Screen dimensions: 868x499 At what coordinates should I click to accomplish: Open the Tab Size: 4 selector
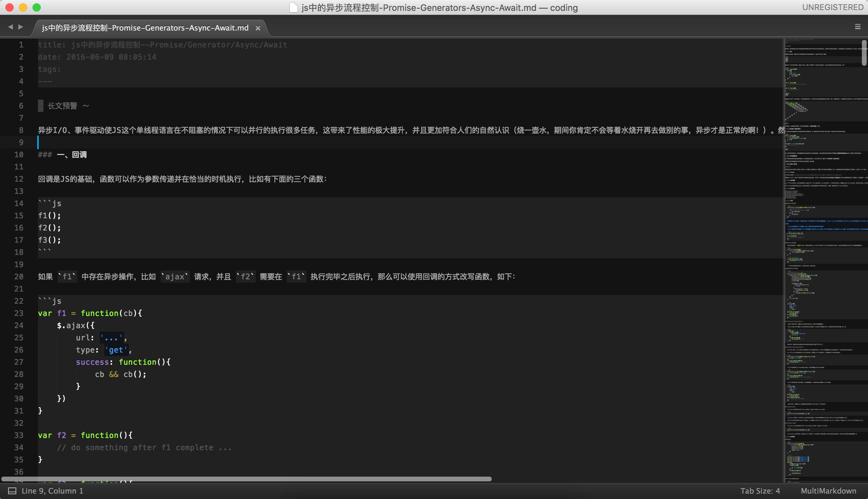(x=760, y=491)
